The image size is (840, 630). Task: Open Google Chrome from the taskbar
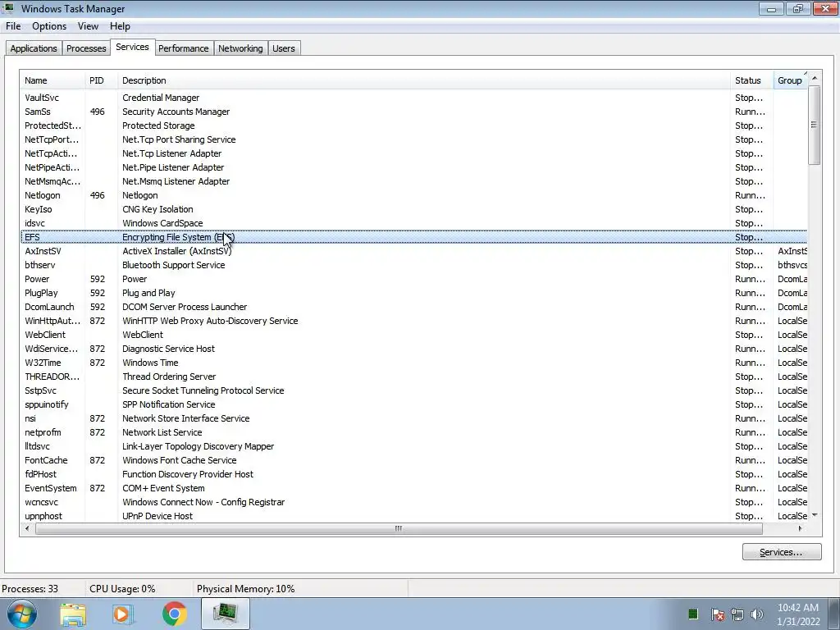[174, 614]
